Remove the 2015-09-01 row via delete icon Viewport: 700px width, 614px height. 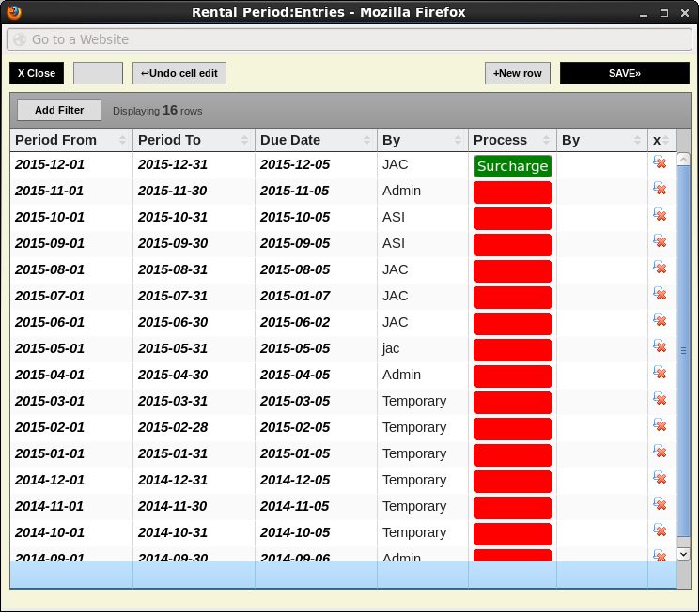point(660,242)
